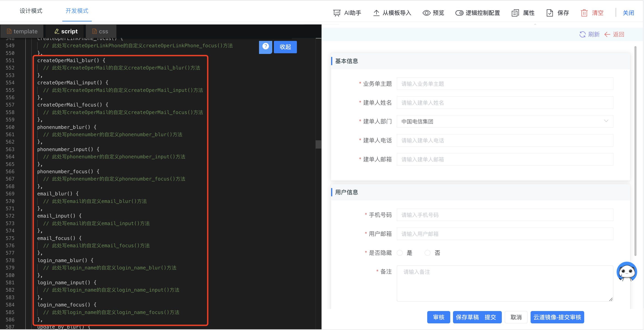Click the form panel vertical scrollbar
644x330 pixels.
point(635,151)
